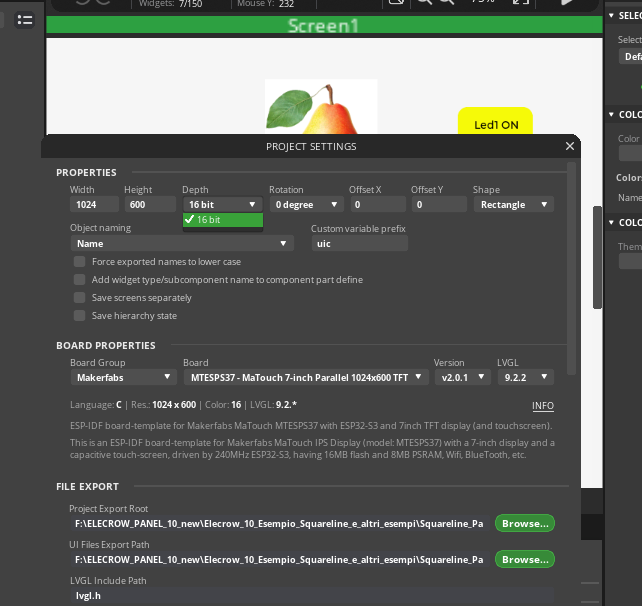Toggle Save screens separately checkbox
This screenshot has height=606, width=642.
80,298
